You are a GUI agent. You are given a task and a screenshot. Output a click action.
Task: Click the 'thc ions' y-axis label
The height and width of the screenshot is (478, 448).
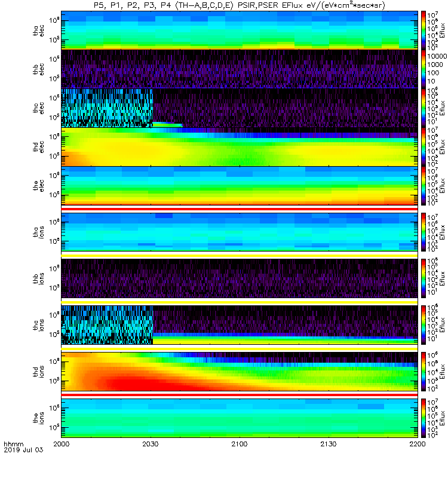[x=39, y=325]
